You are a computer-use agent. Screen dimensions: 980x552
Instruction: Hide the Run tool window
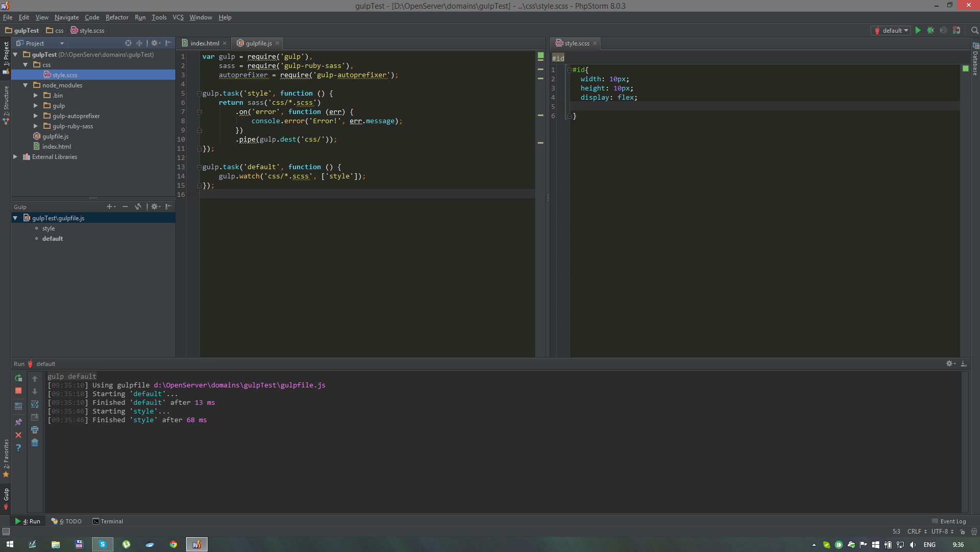click(964, 364)
